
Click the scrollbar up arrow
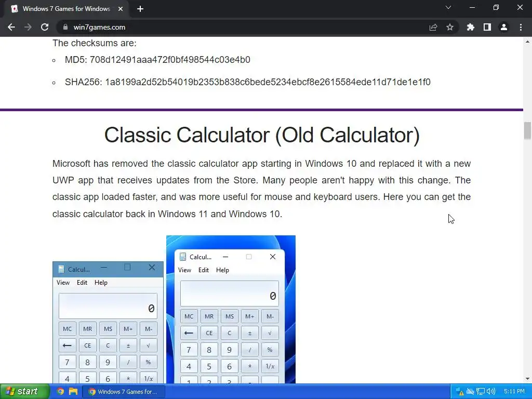(527, 42)
